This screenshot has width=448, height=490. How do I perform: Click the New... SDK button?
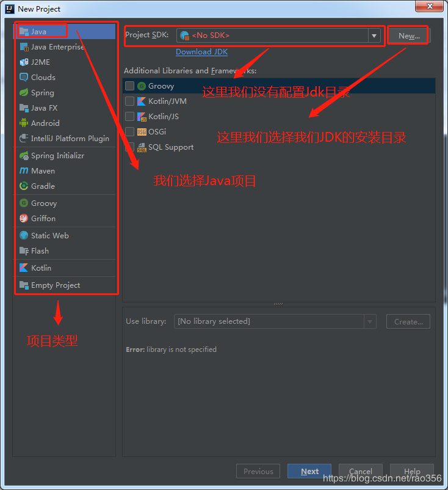coord(410,36)
